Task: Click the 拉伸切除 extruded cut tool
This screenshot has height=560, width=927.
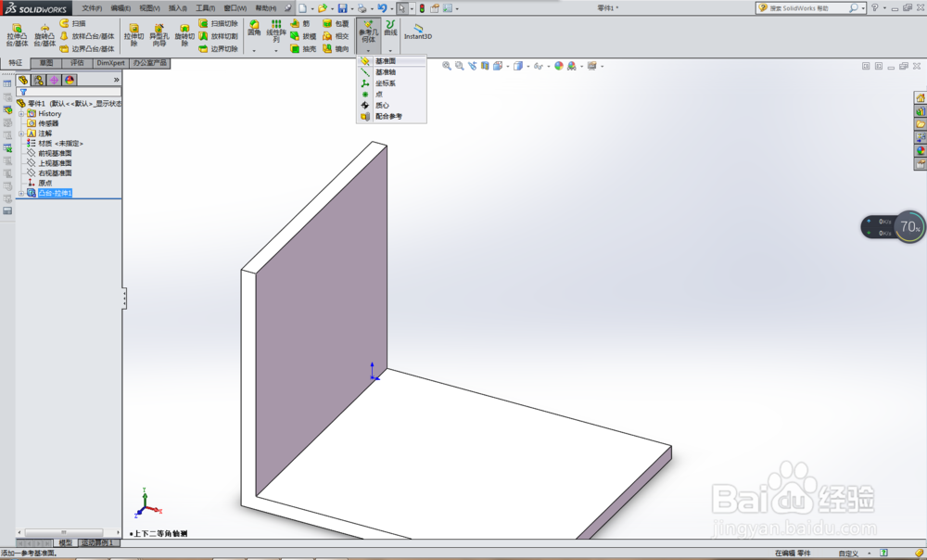Action: 133,35
